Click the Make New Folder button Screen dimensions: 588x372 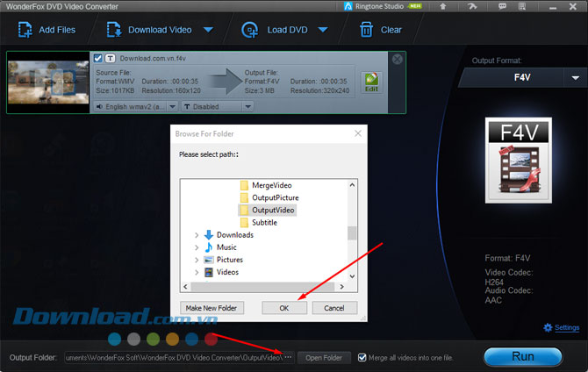212,308
